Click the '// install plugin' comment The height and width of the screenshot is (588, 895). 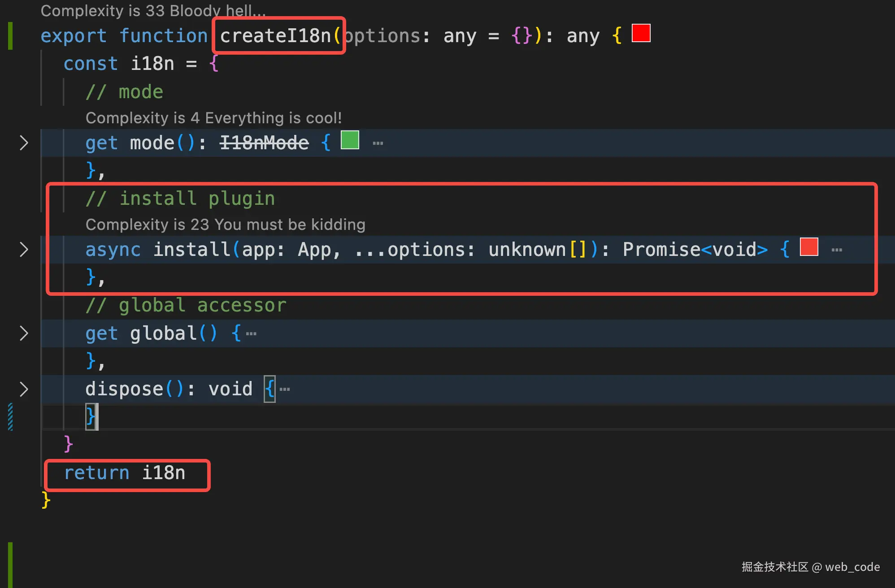[180, 199]
